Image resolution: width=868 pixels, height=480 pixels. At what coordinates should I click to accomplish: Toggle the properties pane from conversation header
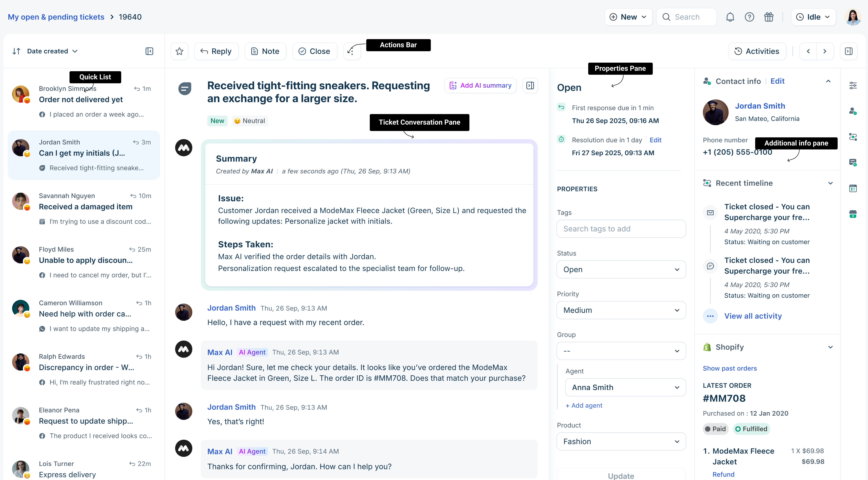(x=530, y=85)
